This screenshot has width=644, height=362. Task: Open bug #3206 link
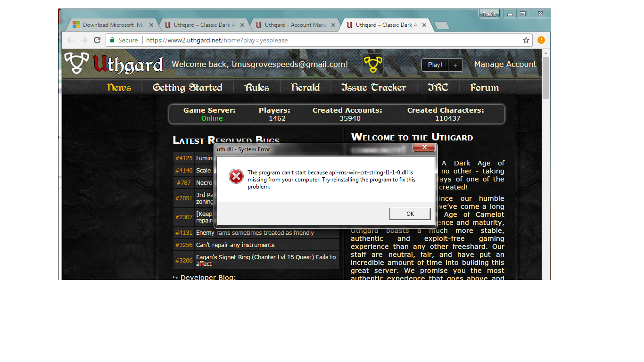coord(184,260)
